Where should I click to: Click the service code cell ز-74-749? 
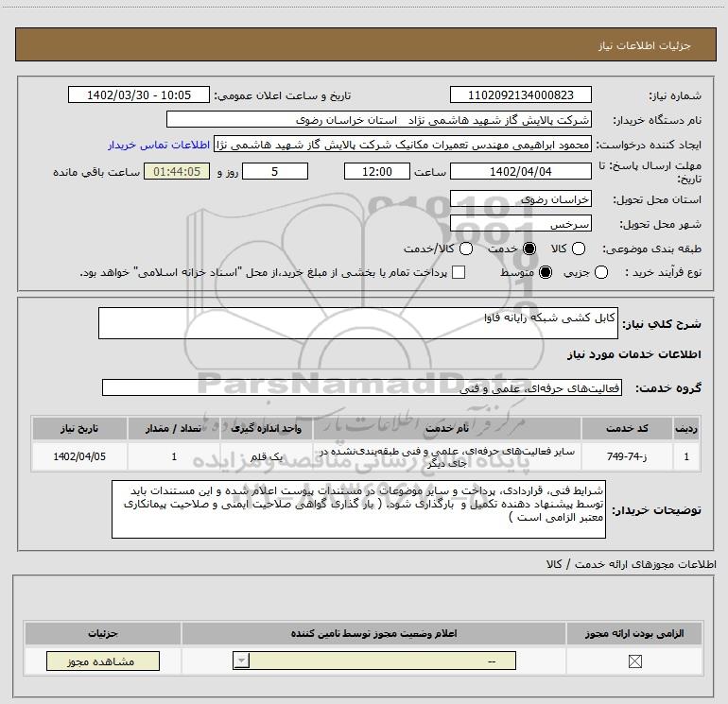(x=626, y=456)
